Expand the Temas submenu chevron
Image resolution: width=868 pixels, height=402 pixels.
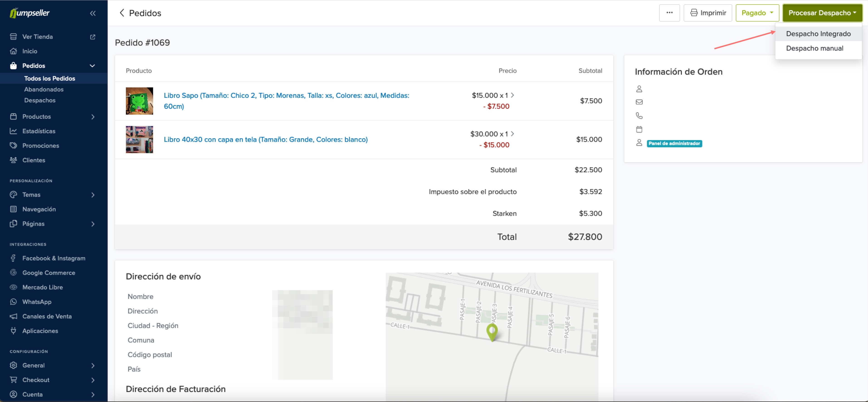click(93, 195)
